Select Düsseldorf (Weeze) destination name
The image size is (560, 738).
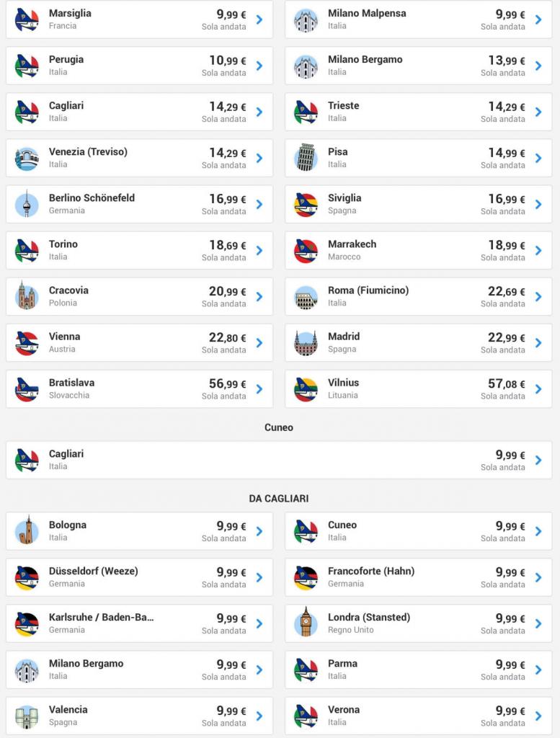click(94, 571)
